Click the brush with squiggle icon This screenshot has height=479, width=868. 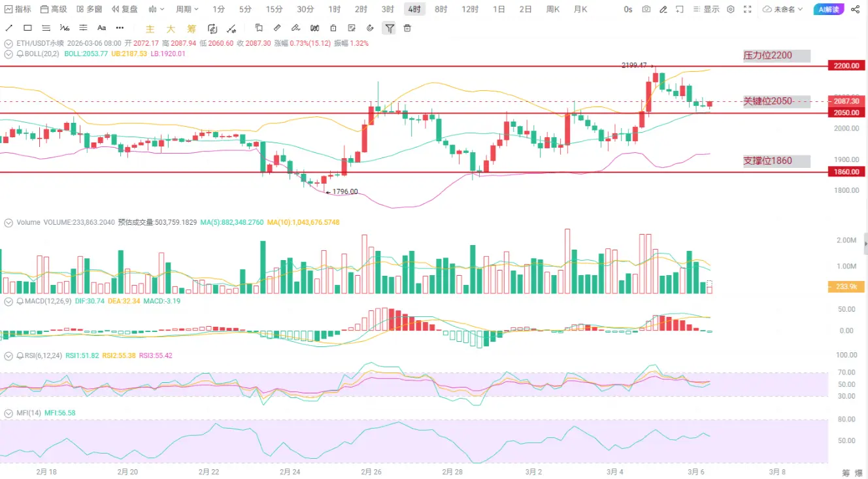(x=296, y=28)
